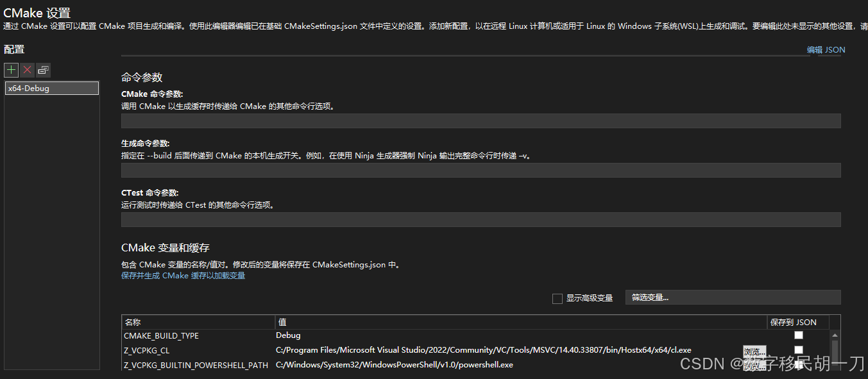Enable the 显示高级变量 checkbox
Viewport: 868px width, 379px height.
(x=557, y=298)
